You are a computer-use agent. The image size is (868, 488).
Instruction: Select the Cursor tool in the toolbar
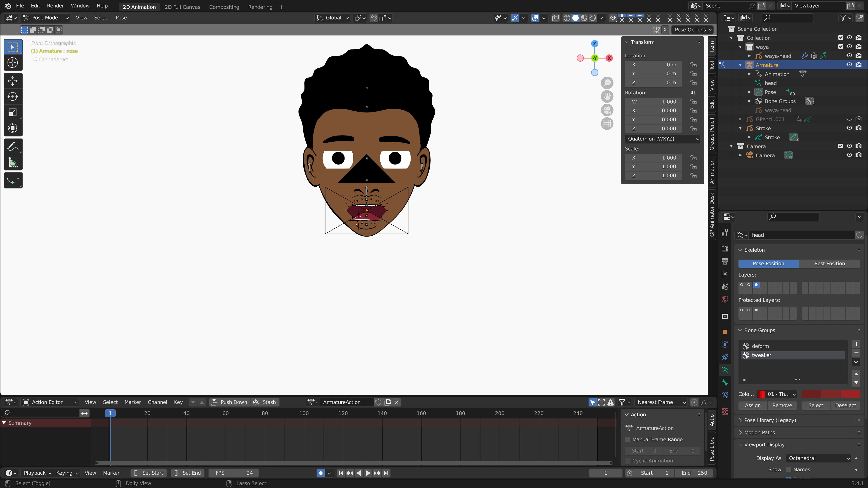coord(13,63)
